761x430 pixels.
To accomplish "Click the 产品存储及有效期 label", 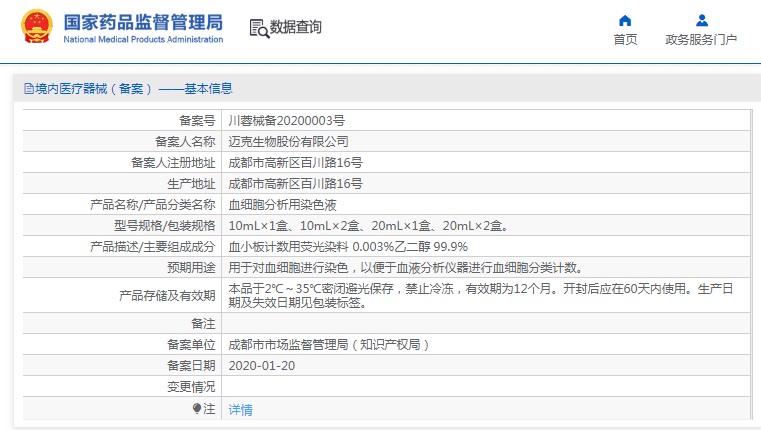I will click(x=167, y=296).
